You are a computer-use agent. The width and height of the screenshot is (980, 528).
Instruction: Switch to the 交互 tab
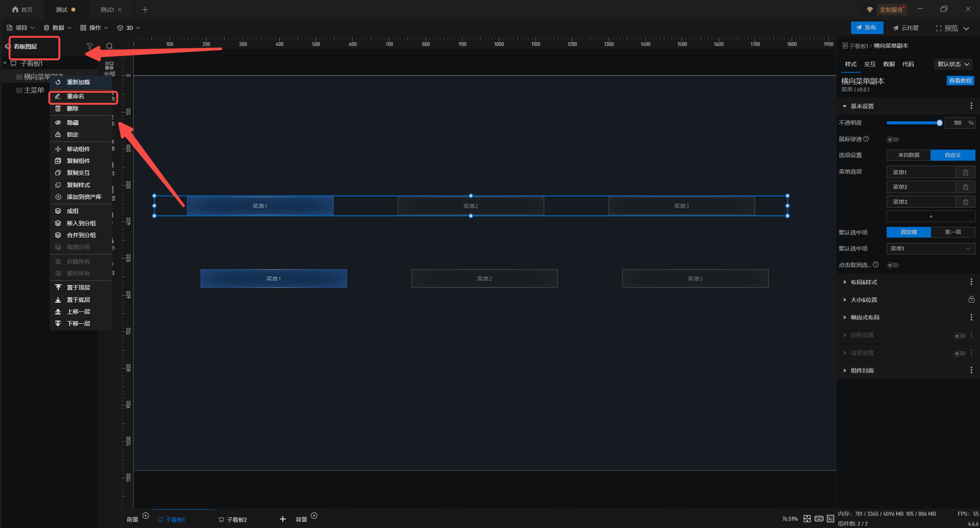pyautogui.click(x=870, y=64)
